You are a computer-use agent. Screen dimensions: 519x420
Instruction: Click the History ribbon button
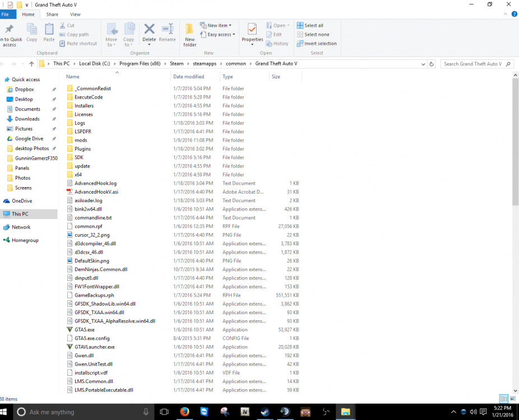pyautogui.click(x=277, y=43)
